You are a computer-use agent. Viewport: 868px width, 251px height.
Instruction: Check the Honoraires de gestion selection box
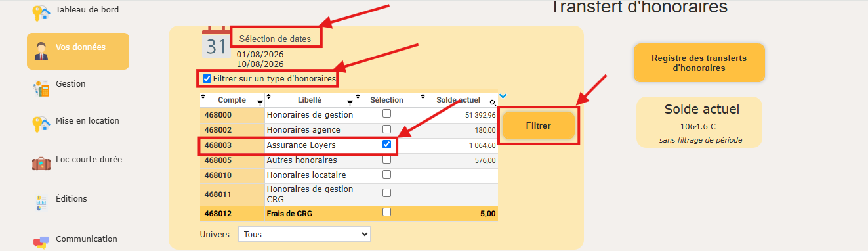(x=386, y=114)
